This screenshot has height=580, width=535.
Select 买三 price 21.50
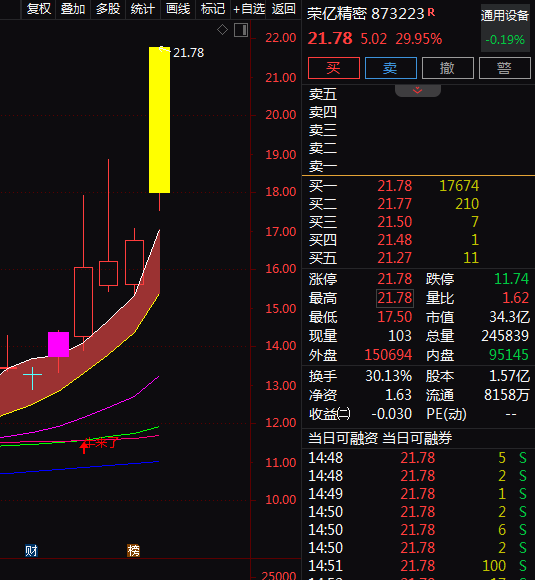tap(394, 222)
